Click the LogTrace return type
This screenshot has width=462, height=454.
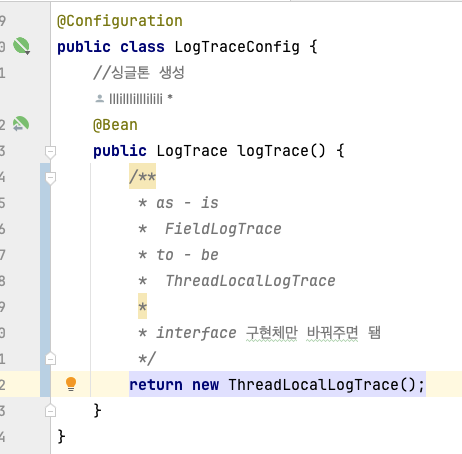(x=192, y=151)
